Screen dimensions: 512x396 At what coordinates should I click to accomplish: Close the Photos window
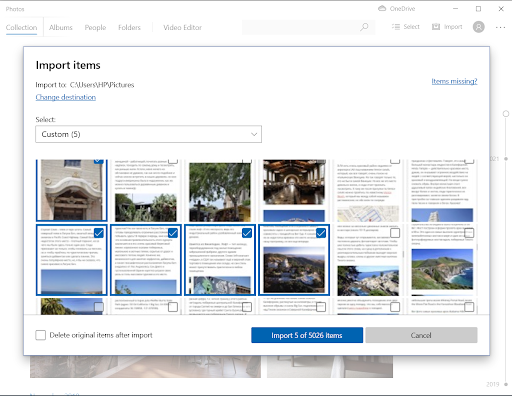tap(501, 9)
